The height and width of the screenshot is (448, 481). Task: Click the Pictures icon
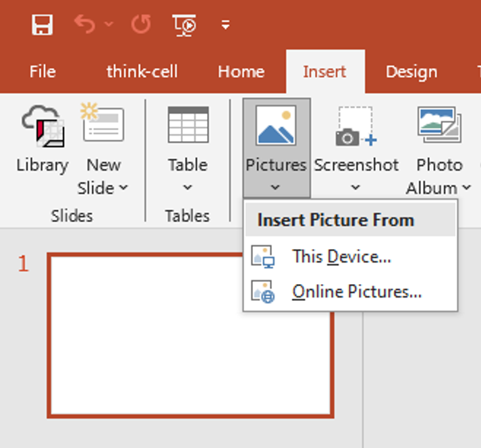(276, 125)
